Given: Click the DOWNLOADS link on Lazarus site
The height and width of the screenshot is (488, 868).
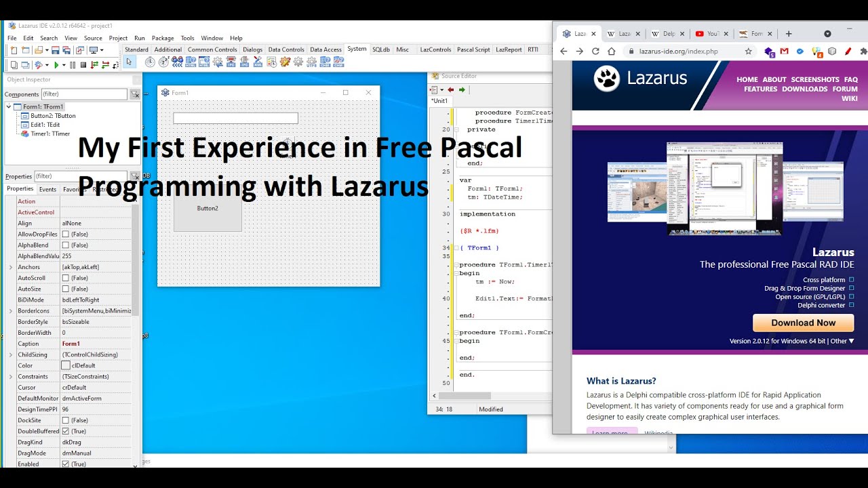Looking at the screenshot, I should [805, 89].
